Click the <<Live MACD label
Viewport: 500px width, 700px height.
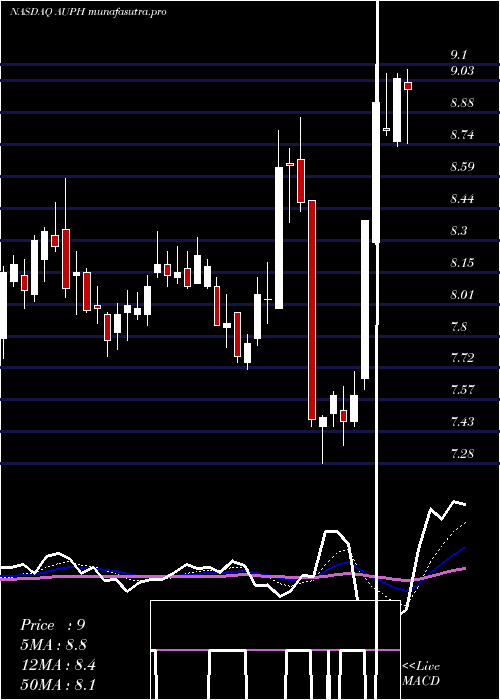point(421,674)
